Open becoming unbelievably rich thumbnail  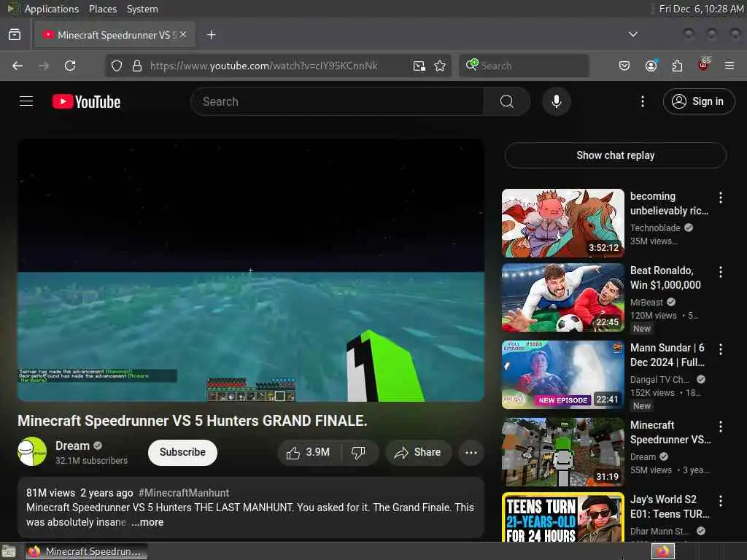point(562,223)
